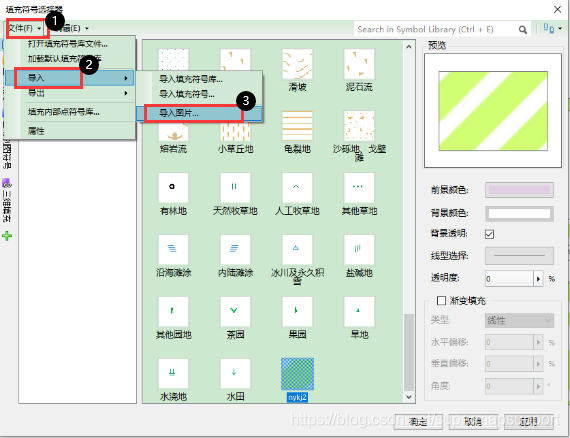Select the 龟裂地 fill symbol
Screen dimensions: 570x438
(297, 132)
